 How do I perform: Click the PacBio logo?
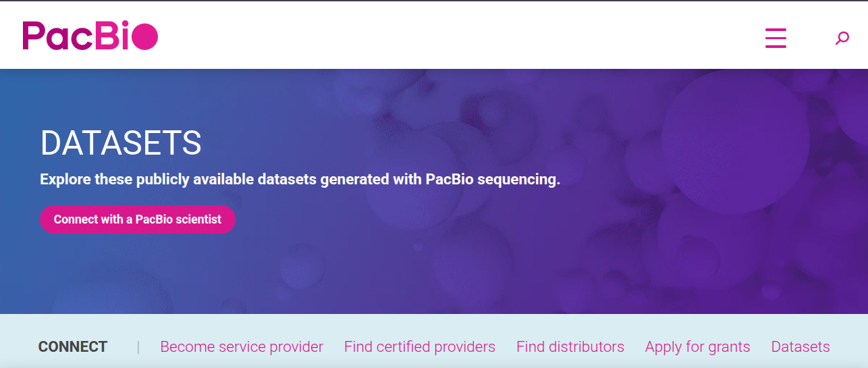pyautogui.click(x=90, y=36)
